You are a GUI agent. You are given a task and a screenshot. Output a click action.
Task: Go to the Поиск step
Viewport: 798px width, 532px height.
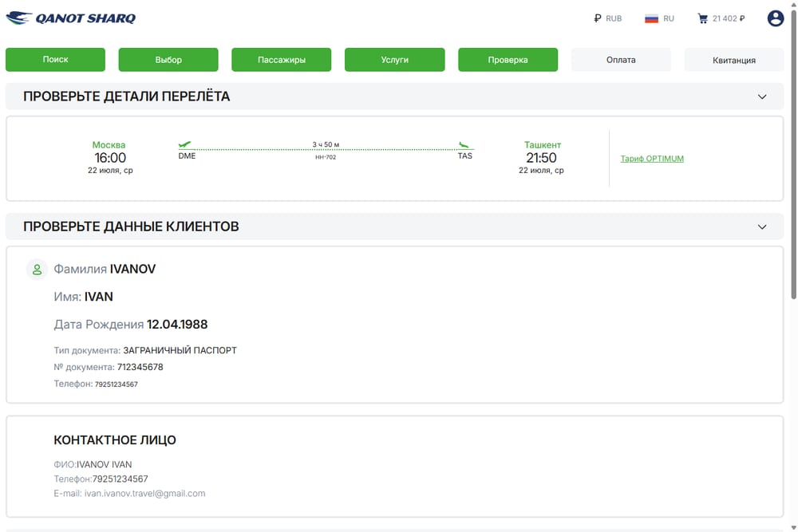click(56, 60)
